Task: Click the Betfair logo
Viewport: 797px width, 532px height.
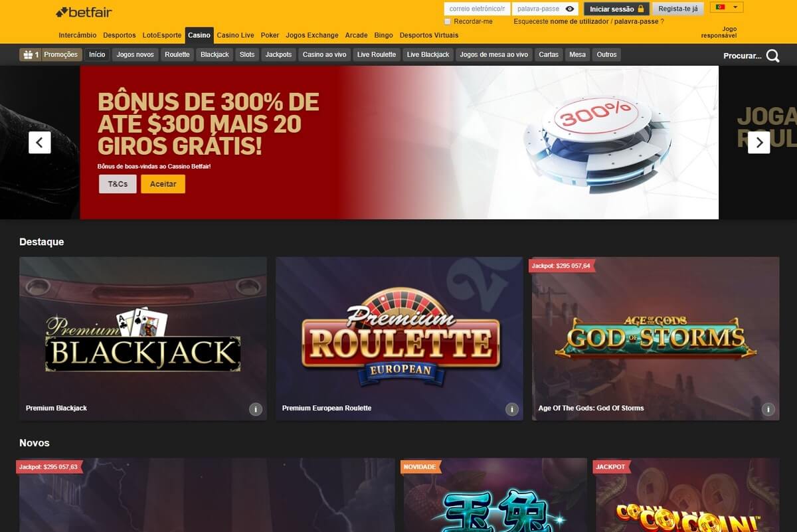Action: tap(84, 12)
